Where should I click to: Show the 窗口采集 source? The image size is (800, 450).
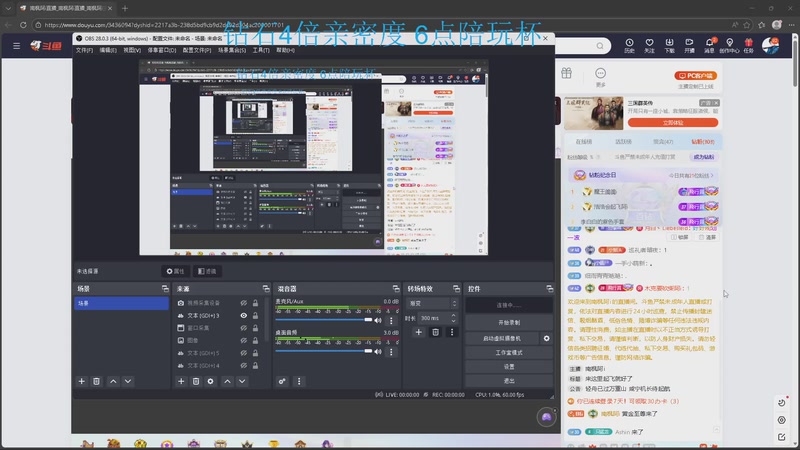coord(243,328)
